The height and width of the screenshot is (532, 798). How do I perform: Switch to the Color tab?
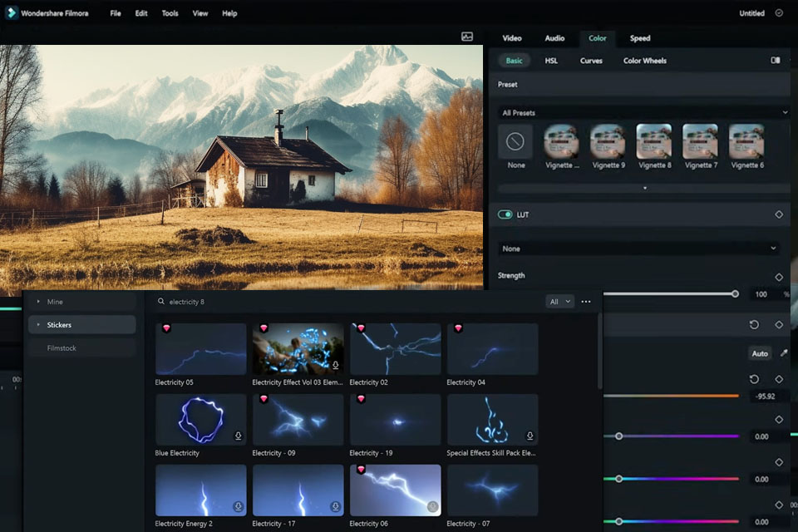click(598, 38)
